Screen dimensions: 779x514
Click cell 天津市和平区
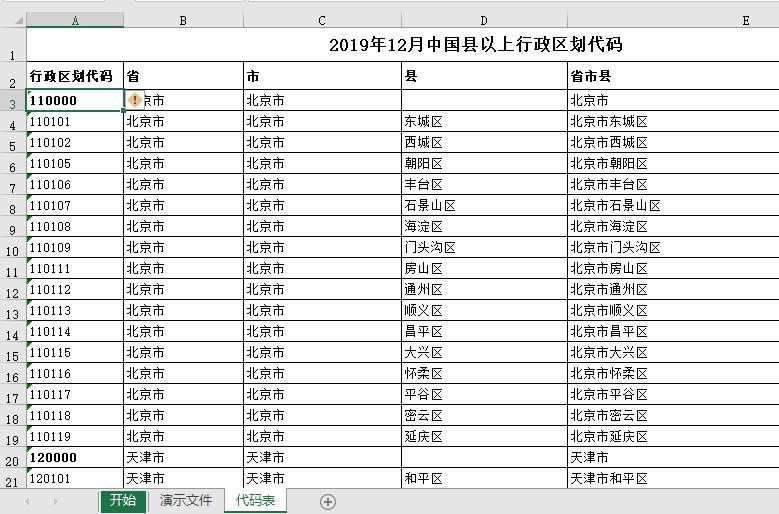click(x=673, y=478)
